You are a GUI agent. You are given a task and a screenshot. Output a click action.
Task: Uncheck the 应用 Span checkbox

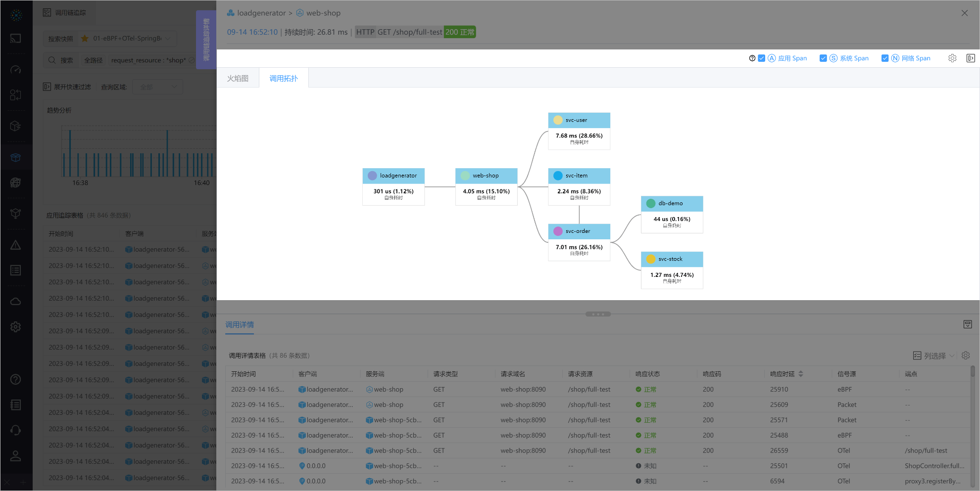click(762, 58)
